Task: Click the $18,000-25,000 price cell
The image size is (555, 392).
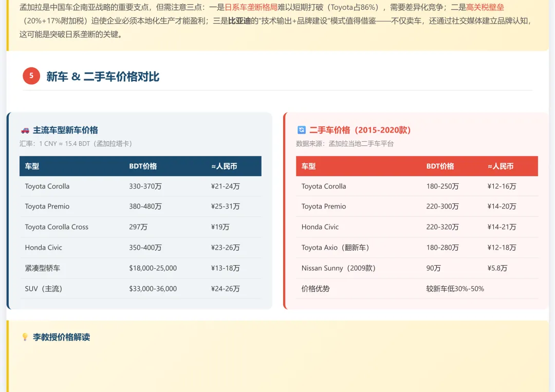Action: coord(153,268)
